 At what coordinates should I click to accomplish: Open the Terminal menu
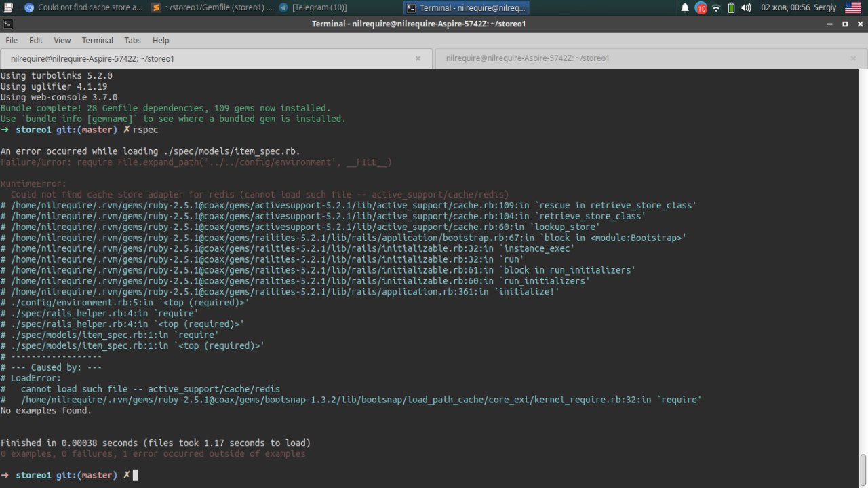(97, 41)
